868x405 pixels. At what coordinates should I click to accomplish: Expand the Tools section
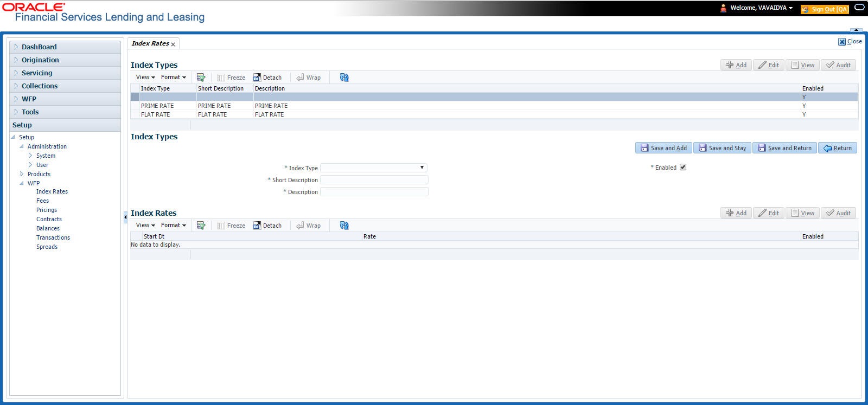click(x=65, y=112)
